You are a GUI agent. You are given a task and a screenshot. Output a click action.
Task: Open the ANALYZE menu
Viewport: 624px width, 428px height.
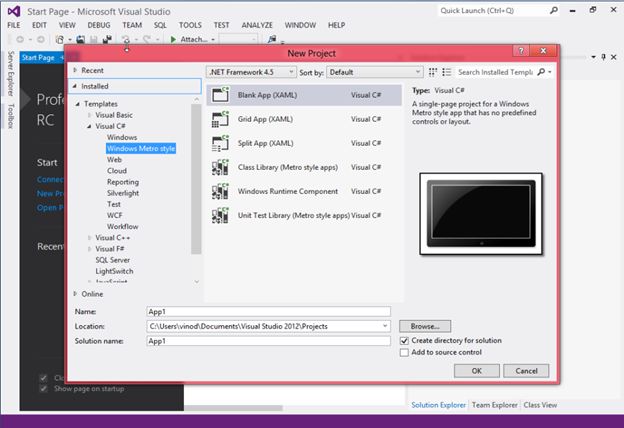[257, 25]
